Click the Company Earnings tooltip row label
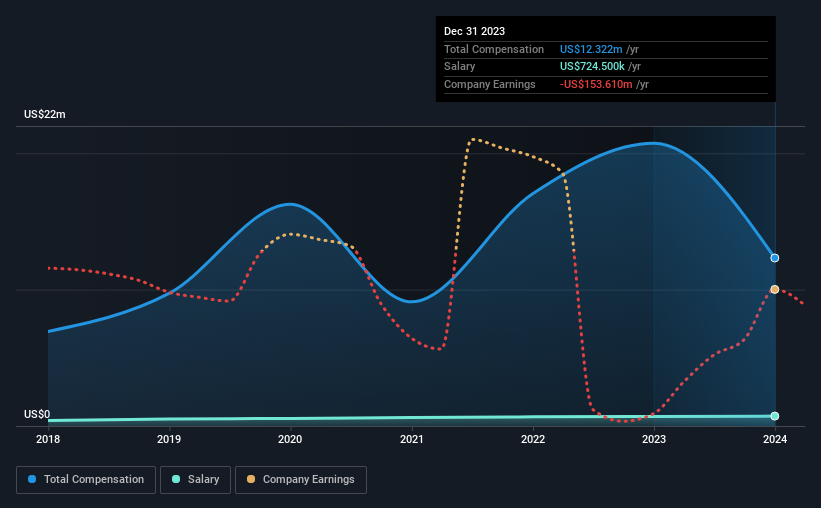The width and height of the screenshot is (821, 508). [x=490, y=84]
